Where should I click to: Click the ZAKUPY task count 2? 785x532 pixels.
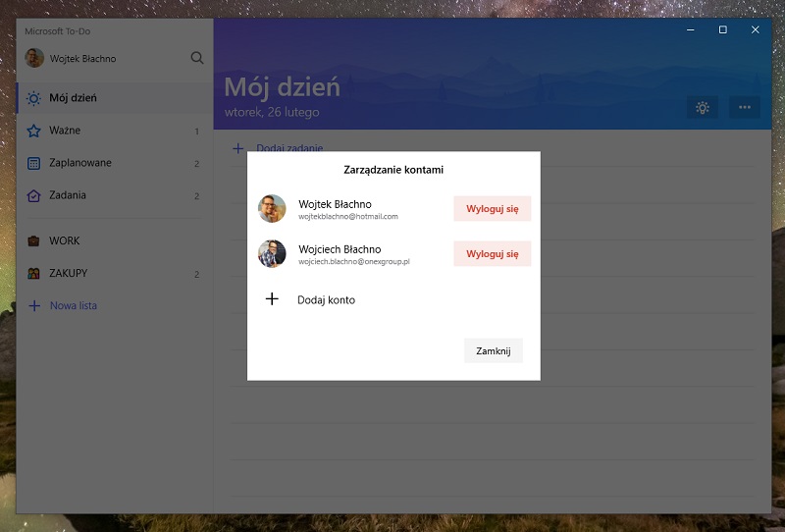click(197, 274)
